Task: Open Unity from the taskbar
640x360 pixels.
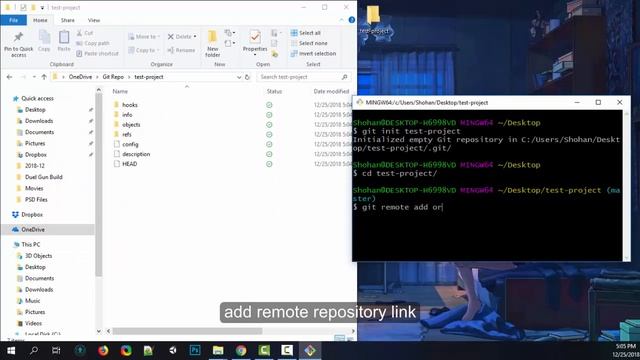Action: pyautogui.click(x=172, y=350)
